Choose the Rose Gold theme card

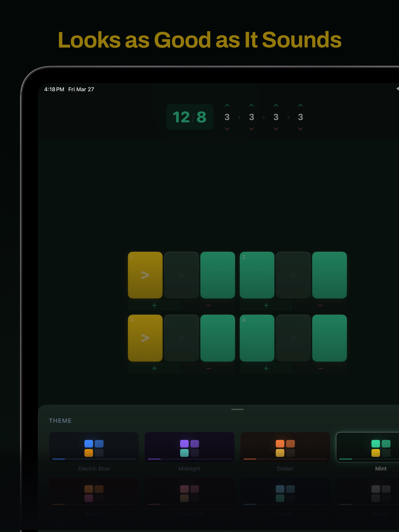[x=189, y=493]
